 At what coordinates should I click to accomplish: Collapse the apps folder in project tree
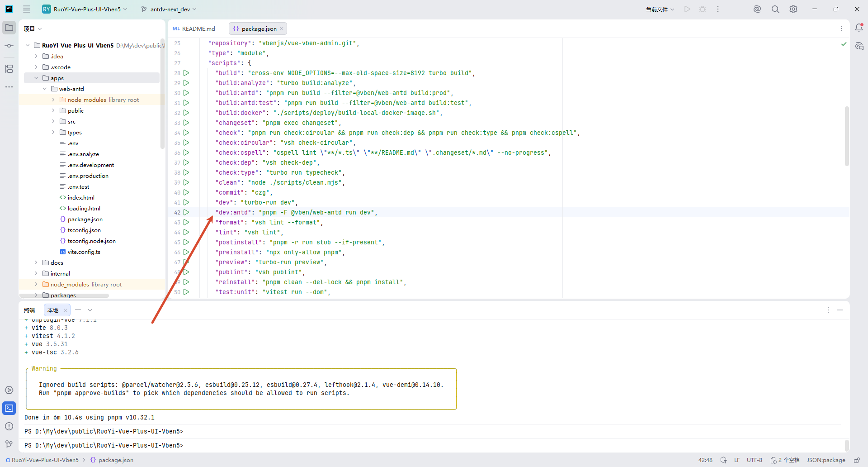[36, 78]
